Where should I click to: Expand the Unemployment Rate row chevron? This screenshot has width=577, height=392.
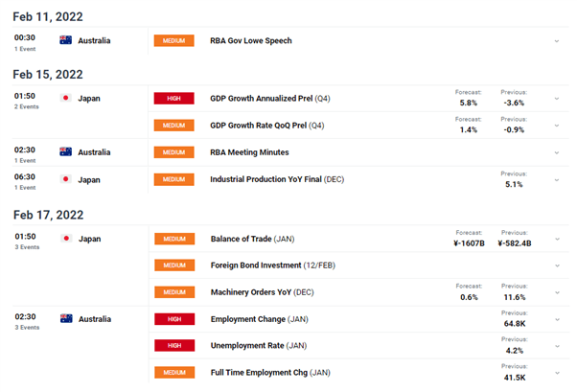pyautogui.click(x=557, y=346)
